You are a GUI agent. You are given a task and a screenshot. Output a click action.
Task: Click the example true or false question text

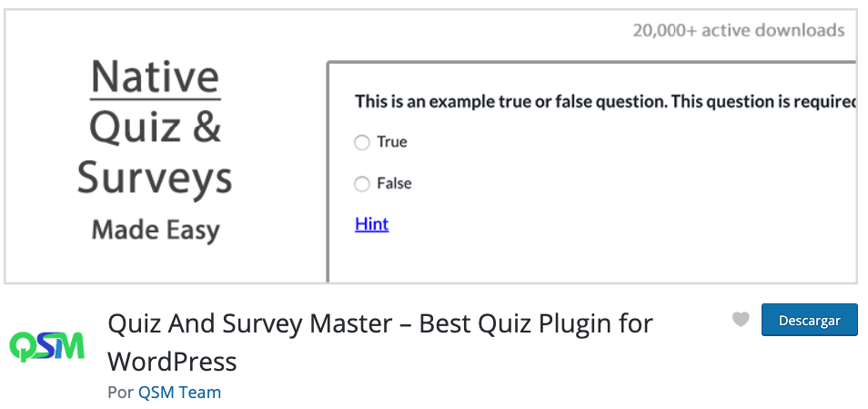[x=605, y=102]
